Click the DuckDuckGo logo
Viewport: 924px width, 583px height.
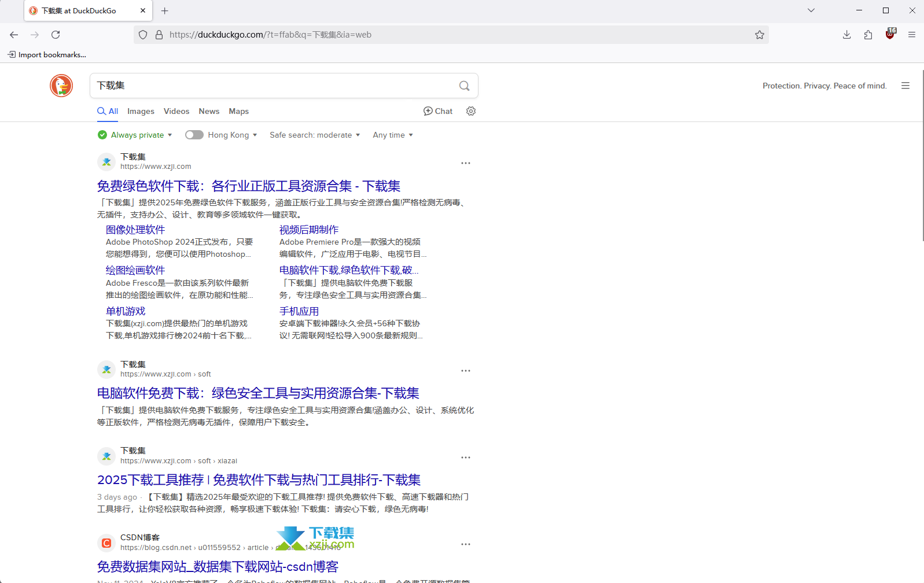61,86
